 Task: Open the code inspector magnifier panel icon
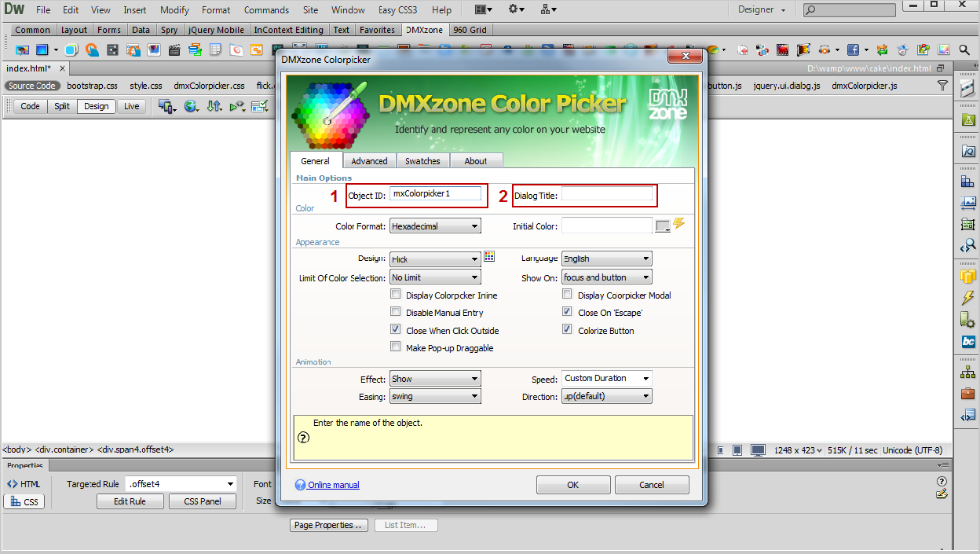tap(968, 246)
